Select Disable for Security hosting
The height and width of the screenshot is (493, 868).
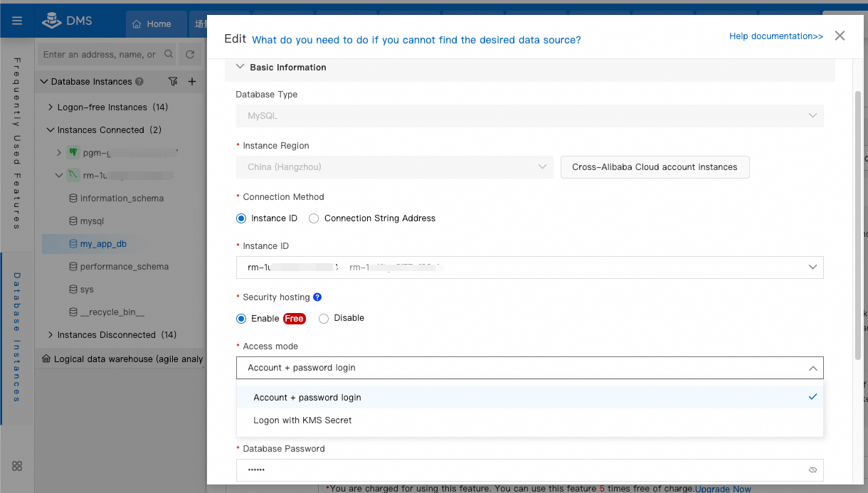pos(324,319)
